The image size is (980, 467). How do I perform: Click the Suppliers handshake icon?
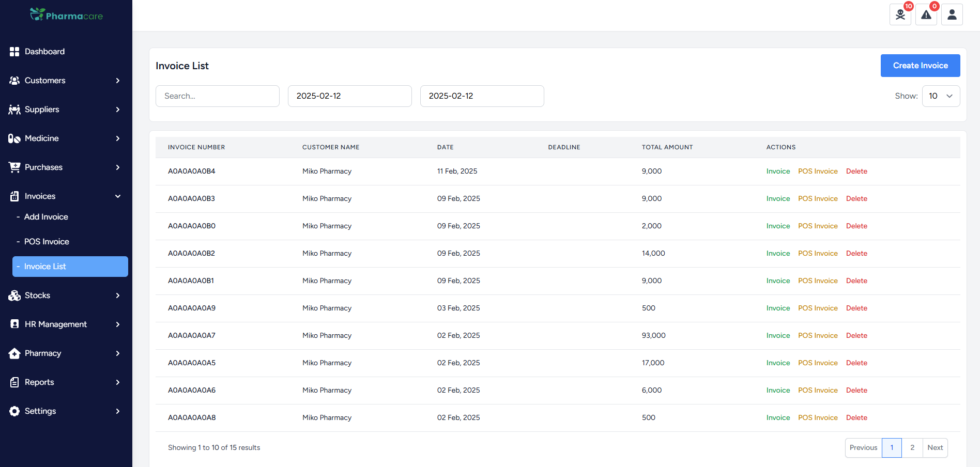[x=14, y=110]
